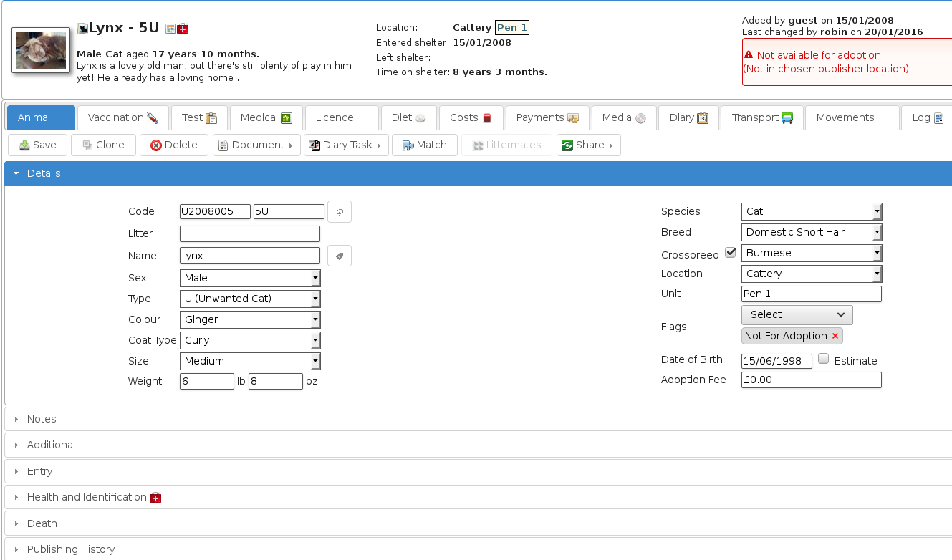
Task: Open the Medical tab
Action: [266, 117]
